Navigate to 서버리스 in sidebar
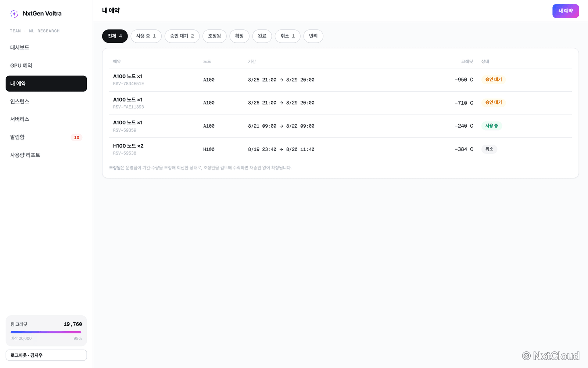Screen dimensions: 588x368 [46, 119]
